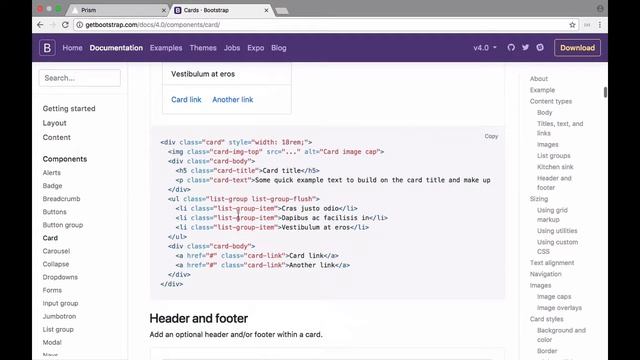This screenshot has height=360, width=640.
Task: Jump to Sizing in contents
Action: coord(539,199)
